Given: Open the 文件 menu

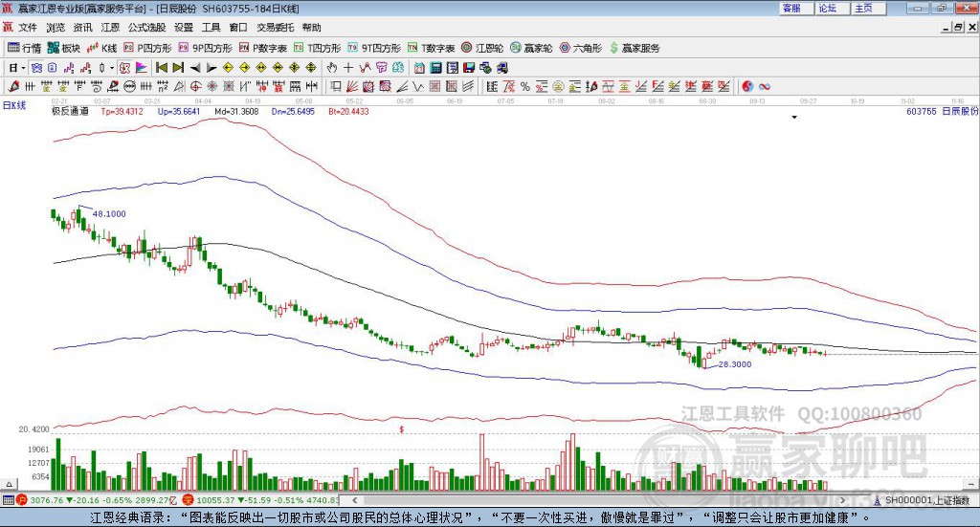Looking at the screenshot, I should [28, 28].
